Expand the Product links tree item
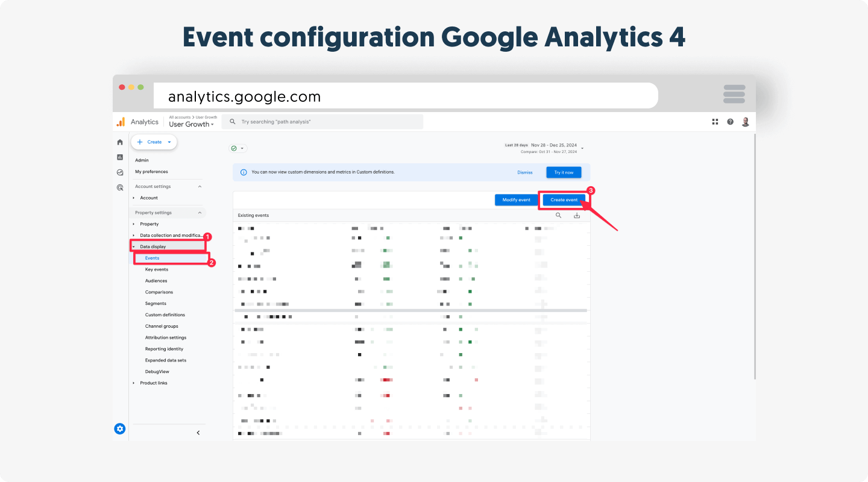The width and height of the screenshot is (868, 482). [x=134, y=383]
